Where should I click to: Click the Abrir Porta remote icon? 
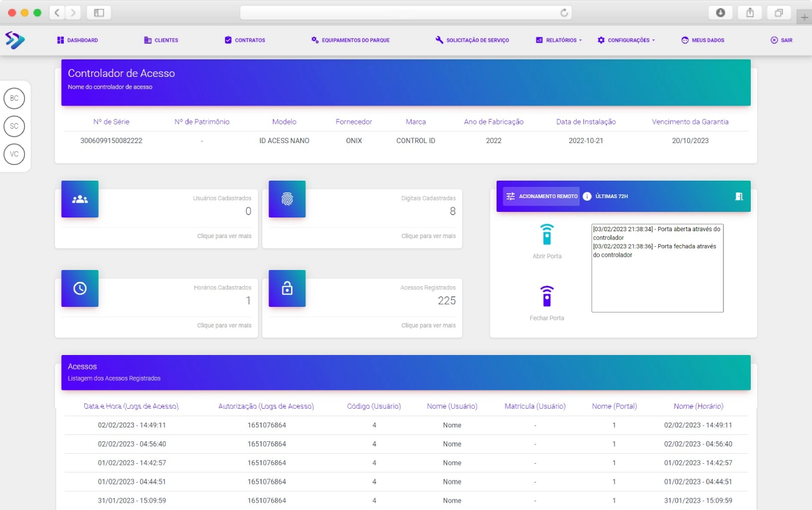tap(547, 234)
